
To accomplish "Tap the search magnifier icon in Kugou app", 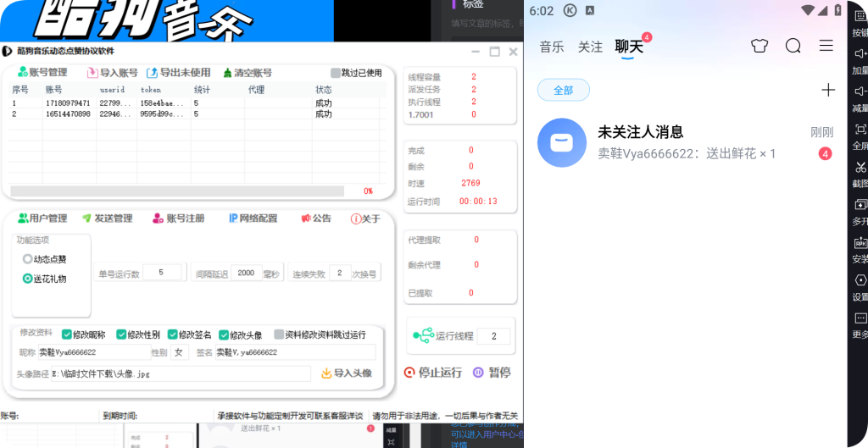I will tap(793, 46).
